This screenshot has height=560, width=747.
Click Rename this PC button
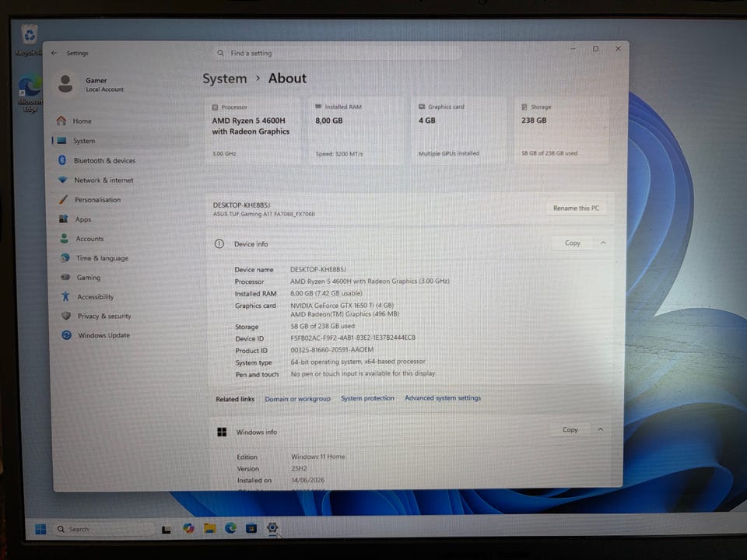(x=576, y=208)
